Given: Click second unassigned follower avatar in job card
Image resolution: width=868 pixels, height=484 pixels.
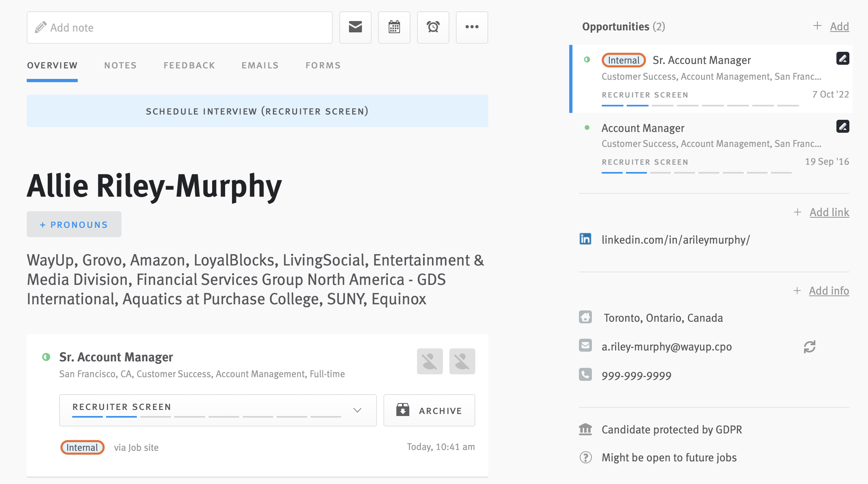Looking at the screenshot, I should (x=462, y=361).
